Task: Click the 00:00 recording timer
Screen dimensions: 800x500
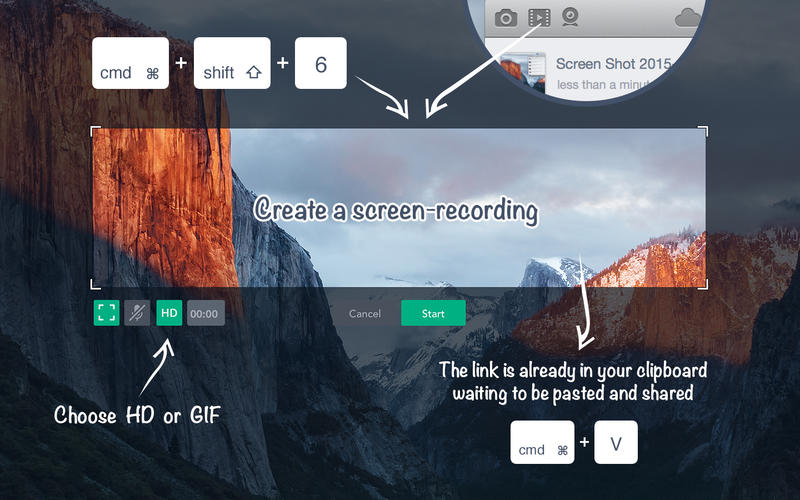Action: (205, 313)
